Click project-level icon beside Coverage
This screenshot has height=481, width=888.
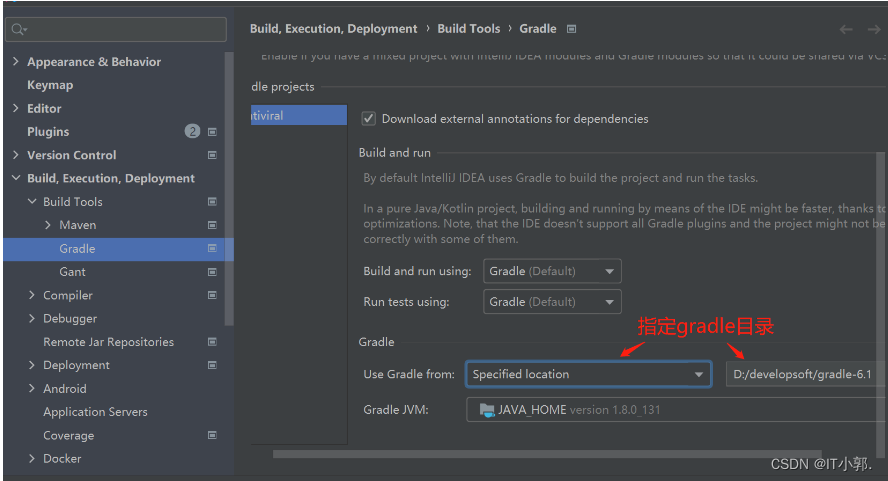pyautogui.click(x=212, y=435)
